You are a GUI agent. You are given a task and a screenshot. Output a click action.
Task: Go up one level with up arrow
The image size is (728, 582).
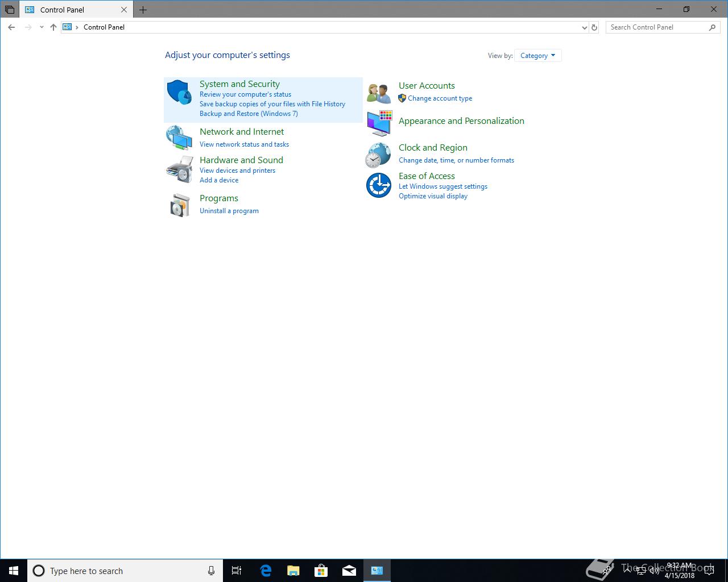(53, 27)
